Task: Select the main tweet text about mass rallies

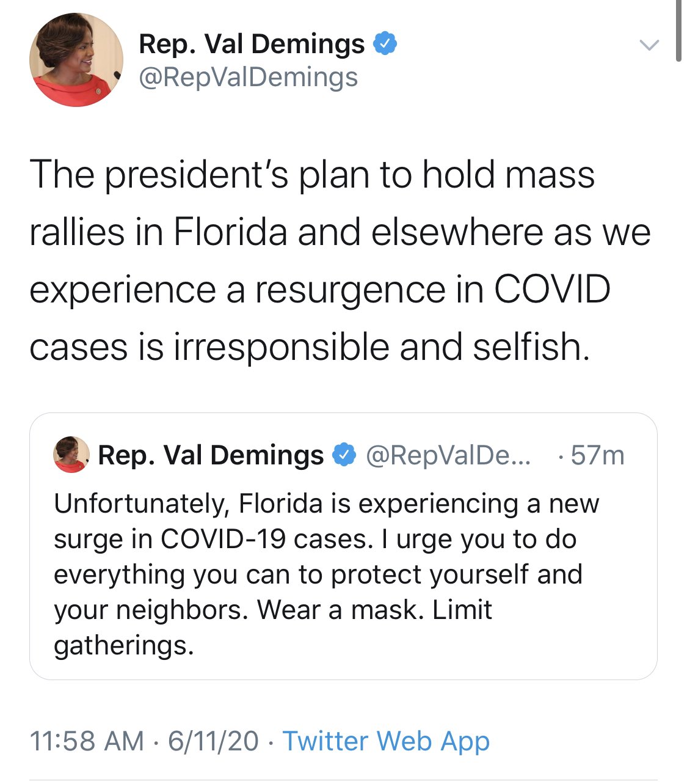Action: pyautogui.click(x=311, y=175)
